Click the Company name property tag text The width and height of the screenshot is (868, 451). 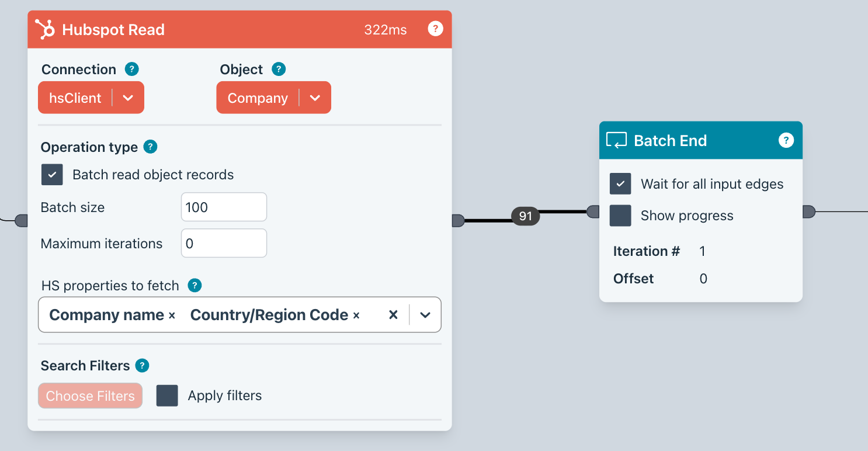[106, 315]
